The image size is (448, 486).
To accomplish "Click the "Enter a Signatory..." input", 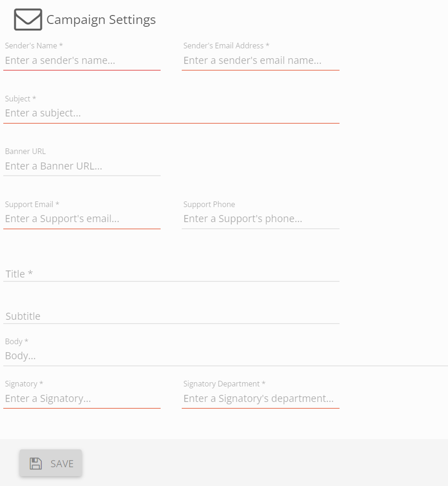I will [82, 399].
